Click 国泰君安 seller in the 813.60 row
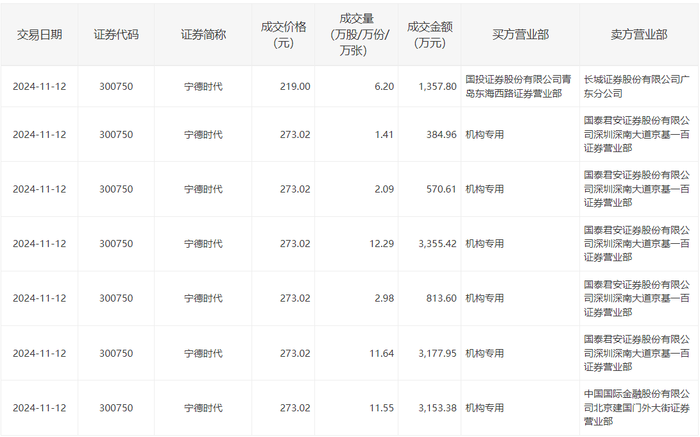 click(637, 298)
